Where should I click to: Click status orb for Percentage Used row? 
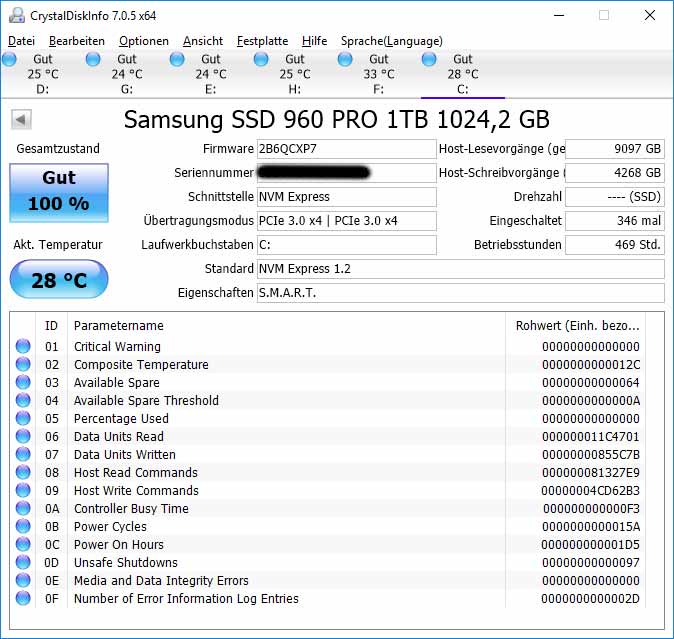[x=23, y=419]
